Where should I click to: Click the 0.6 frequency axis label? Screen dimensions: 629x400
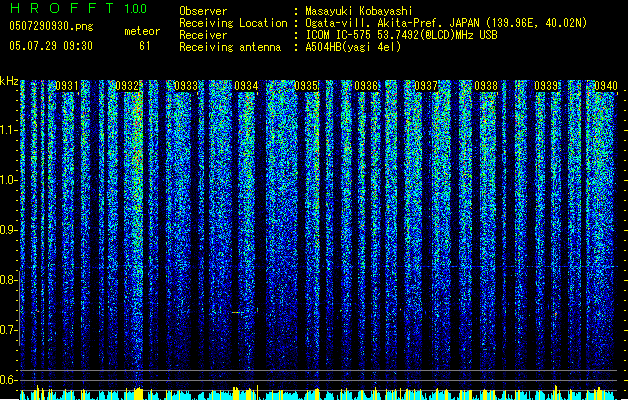tap(8, 380)
